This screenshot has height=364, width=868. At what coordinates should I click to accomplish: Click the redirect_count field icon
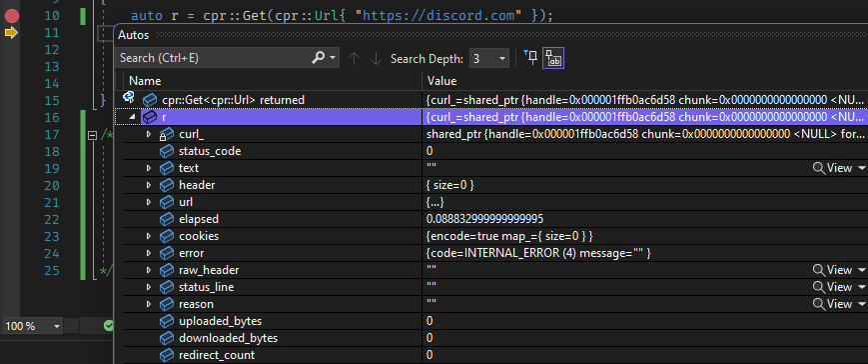click(167, 355)
